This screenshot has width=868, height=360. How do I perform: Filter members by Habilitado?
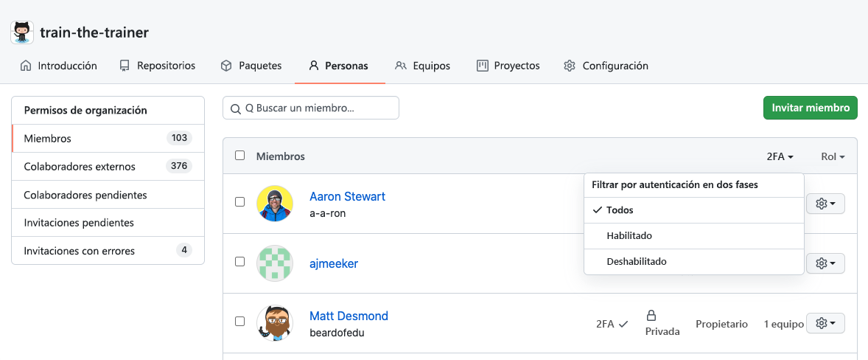click(x=693, y=236)
